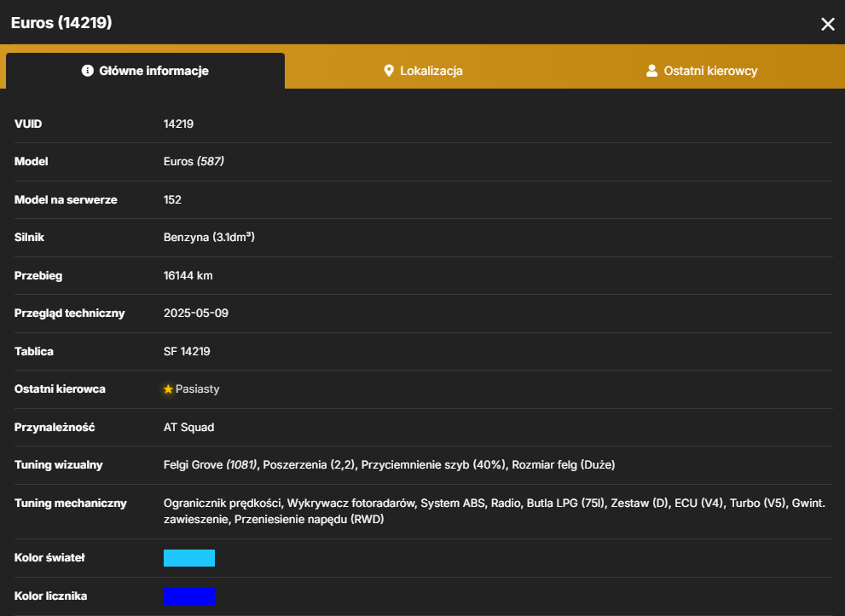
Task: Click the Model na serwerze label
Action: click(66, 199)
